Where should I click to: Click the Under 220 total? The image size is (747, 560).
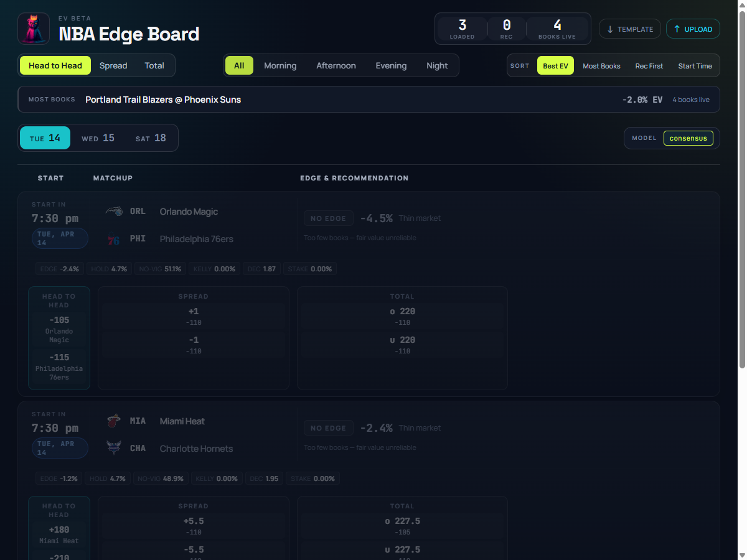[402, 344]
